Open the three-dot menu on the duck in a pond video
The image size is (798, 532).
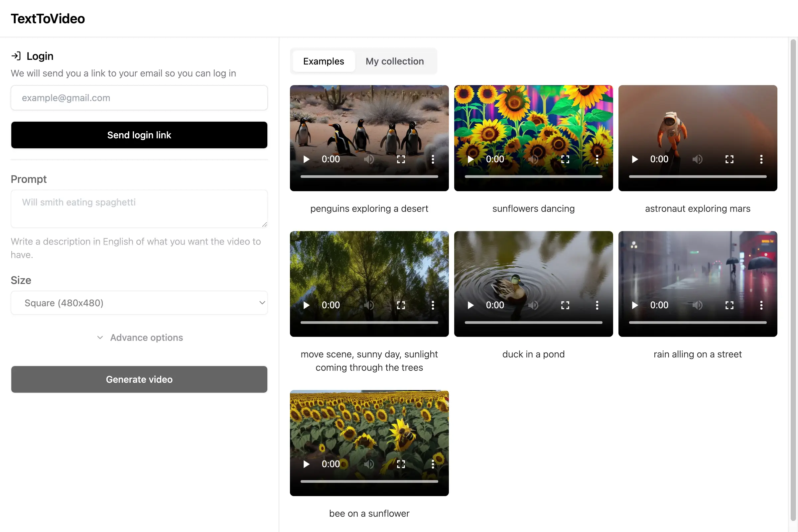pos(597,305)
